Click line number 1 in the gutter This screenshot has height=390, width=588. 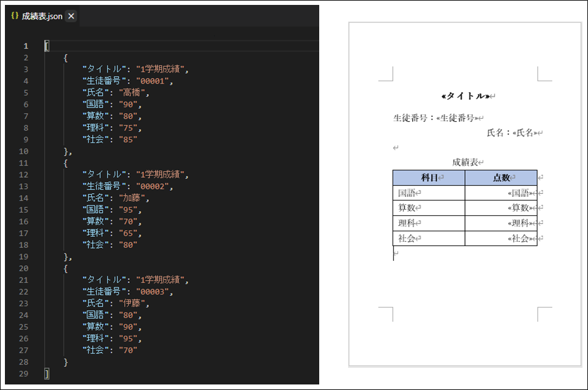click(x=26, y=46)
